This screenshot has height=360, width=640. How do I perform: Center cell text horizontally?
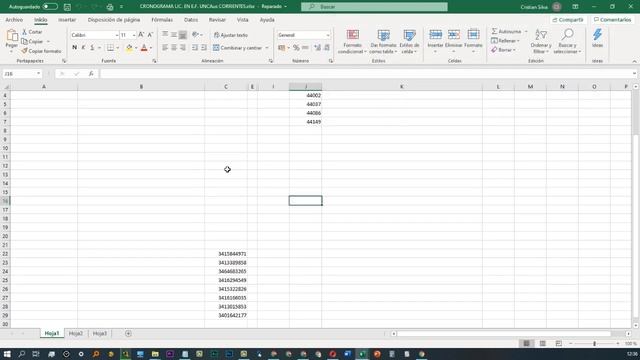tap(174, 48)
